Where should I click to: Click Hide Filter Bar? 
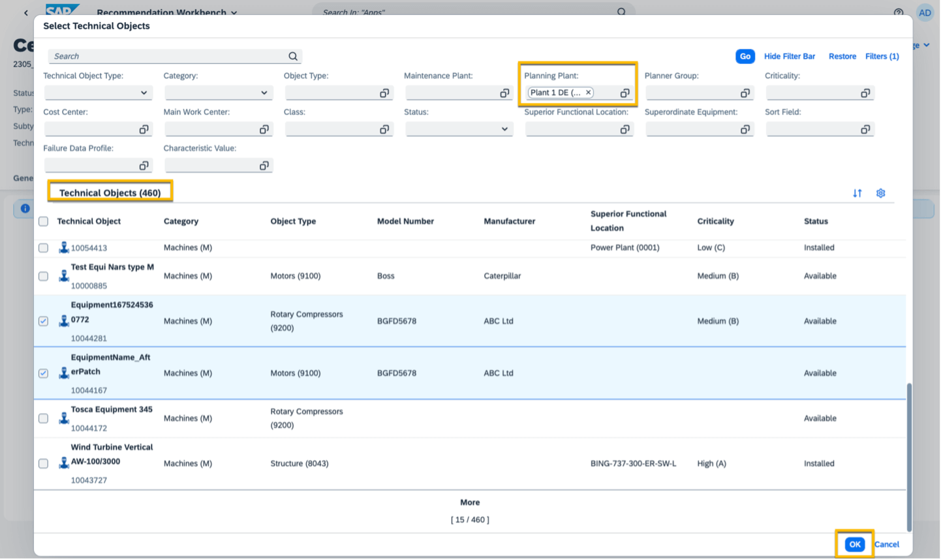point(790,56)
